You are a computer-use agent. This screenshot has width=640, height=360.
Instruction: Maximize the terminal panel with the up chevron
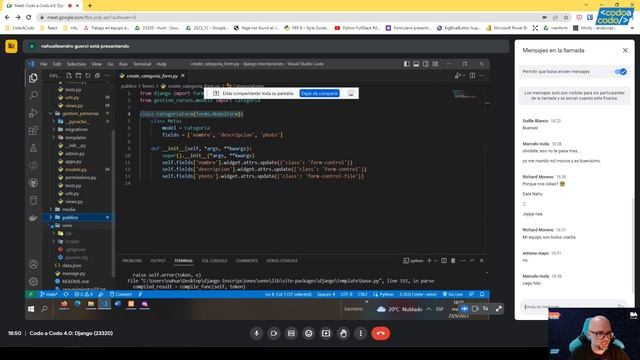pos(472,260)
